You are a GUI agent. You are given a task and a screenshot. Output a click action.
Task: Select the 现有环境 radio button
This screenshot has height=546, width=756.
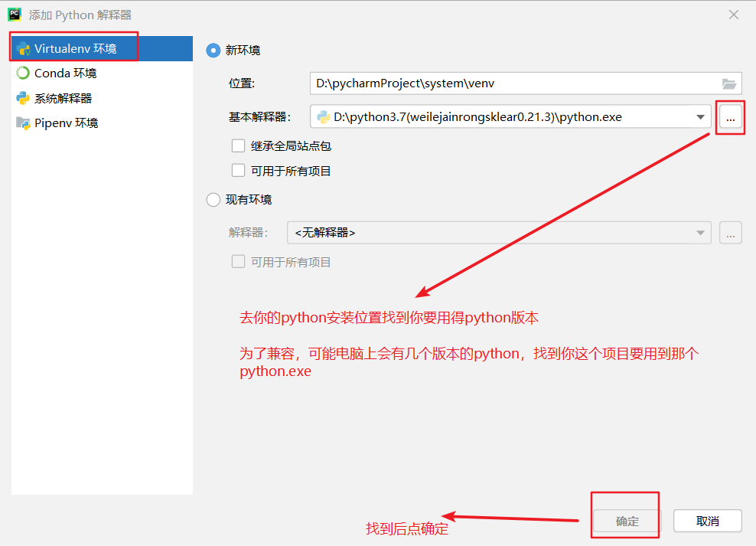[213, 200]
